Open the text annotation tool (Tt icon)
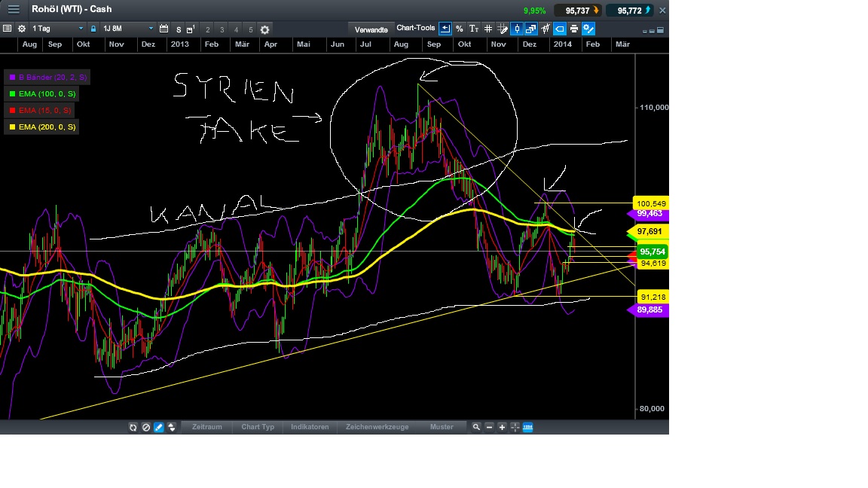Image resolution: width=868 pixels, height=488 pixels. (x=473, y=29)
